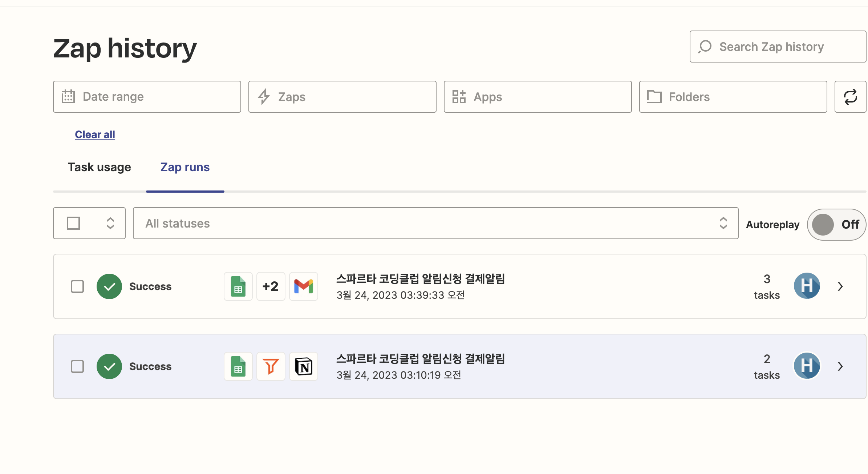Click Google Sheets icon in first run
This screenshot has height=474, width=868.
pyautogui.click(x=238, y=286)
